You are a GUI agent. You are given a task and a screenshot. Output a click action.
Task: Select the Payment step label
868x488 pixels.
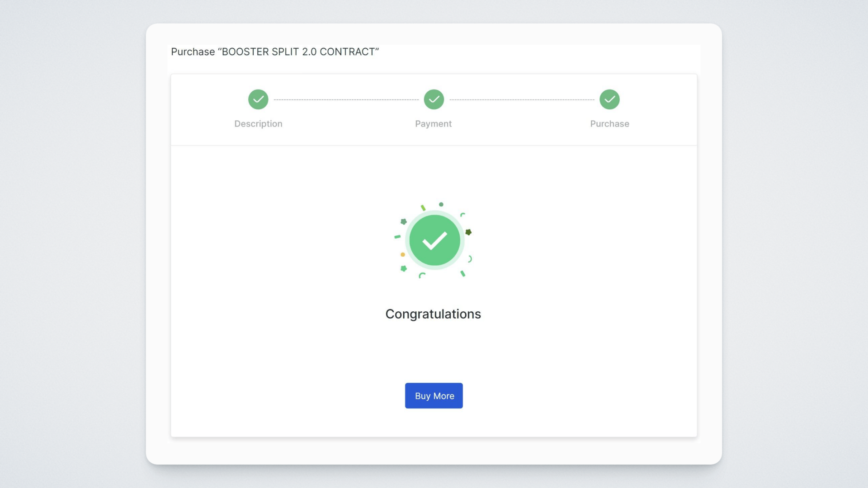(433, 124)
